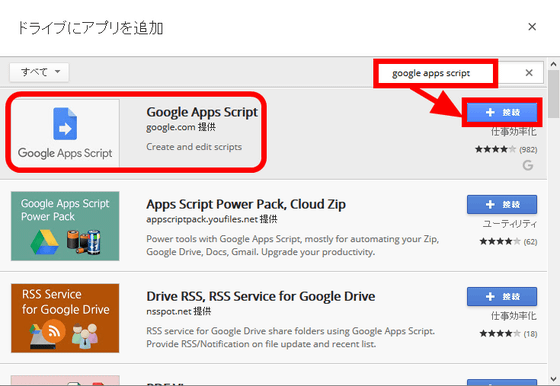Click Create and edit scripts description

(x=194, y=147)
